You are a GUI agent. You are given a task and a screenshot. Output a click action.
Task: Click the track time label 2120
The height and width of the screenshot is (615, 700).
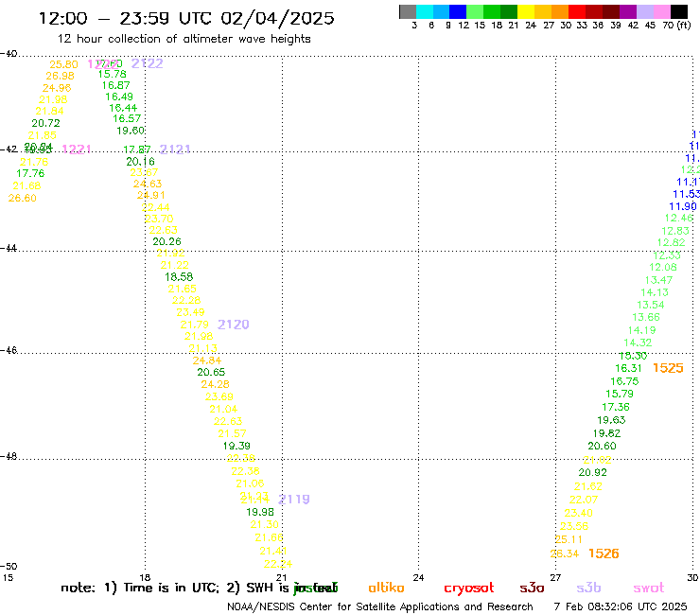point(233,325)
